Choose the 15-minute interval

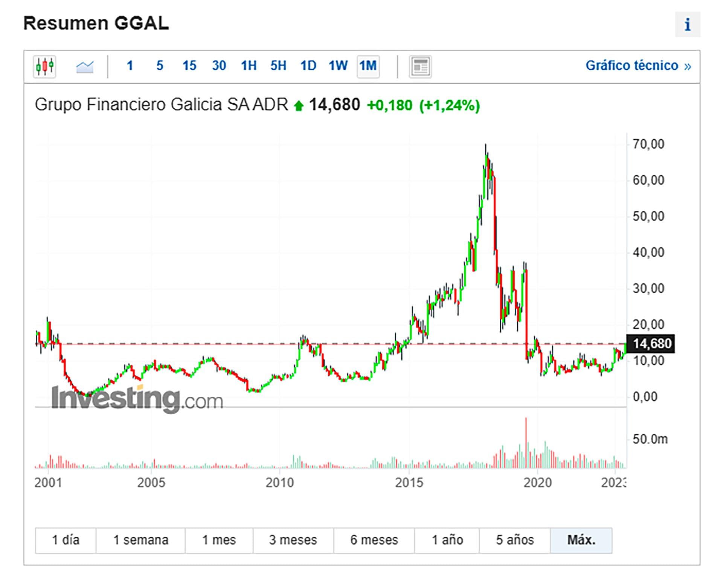click(189, 66)
